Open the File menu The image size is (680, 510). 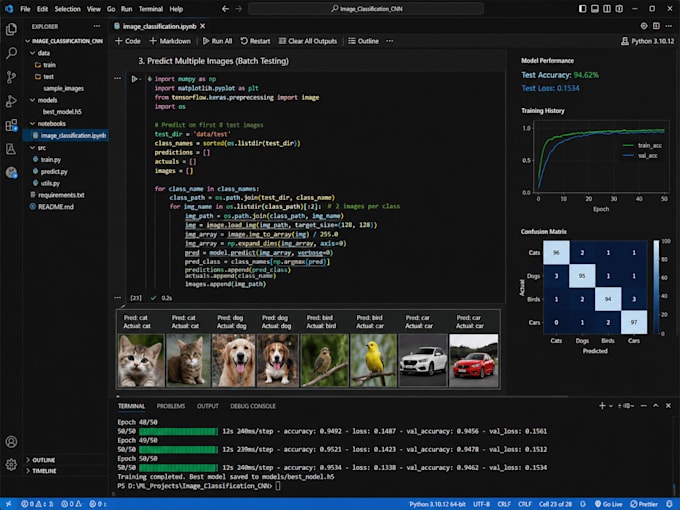(x=25, y=9)
